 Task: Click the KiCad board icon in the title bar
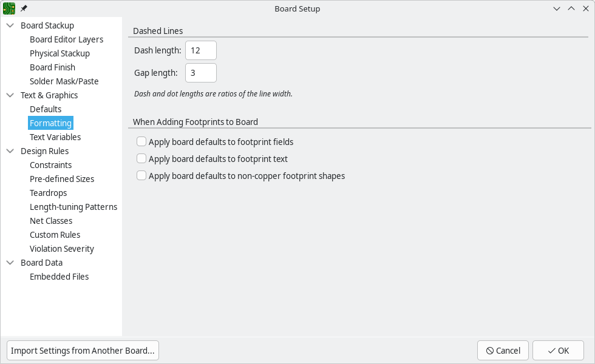pos(8,8)
